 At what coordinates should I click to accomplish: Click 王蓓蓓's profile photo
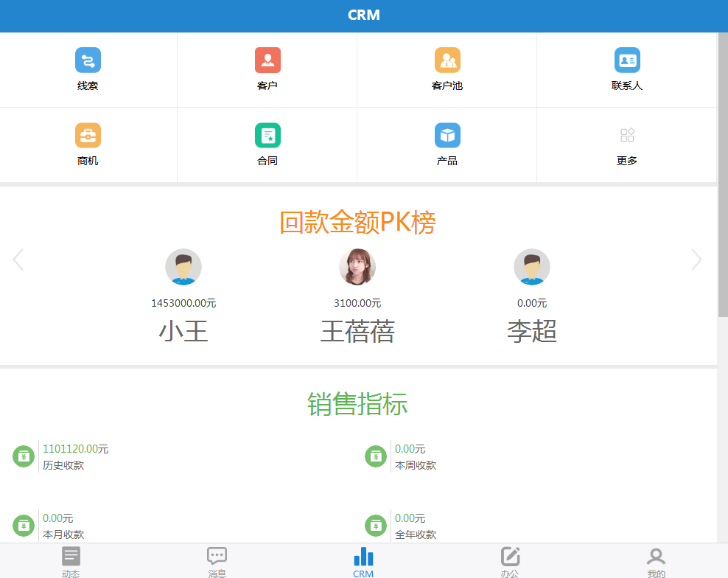pyautogui.click(x=357, y=267)
